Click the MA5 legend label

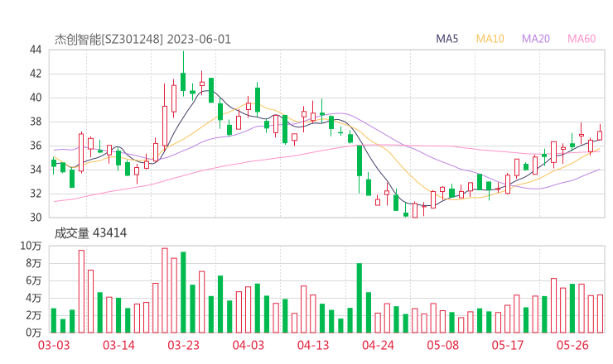446,39
